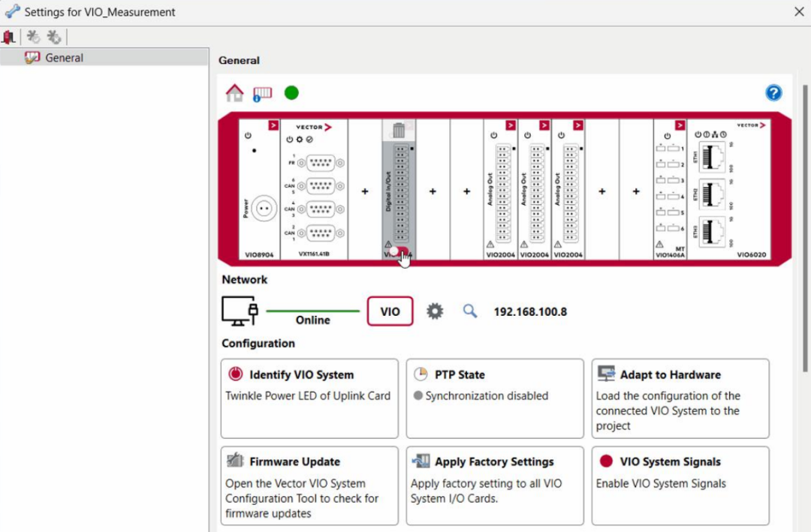The height and width of the screenshot is (532, 811).
Task: Open the PTP State card
Action: click(x=495, y=398)
